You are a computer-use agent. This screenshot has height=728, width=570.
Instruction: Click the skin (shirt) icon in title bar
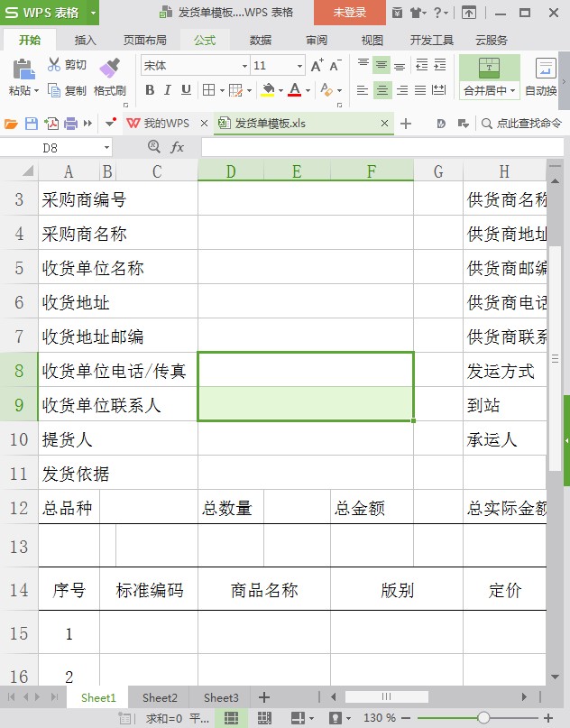click(417, 13)
